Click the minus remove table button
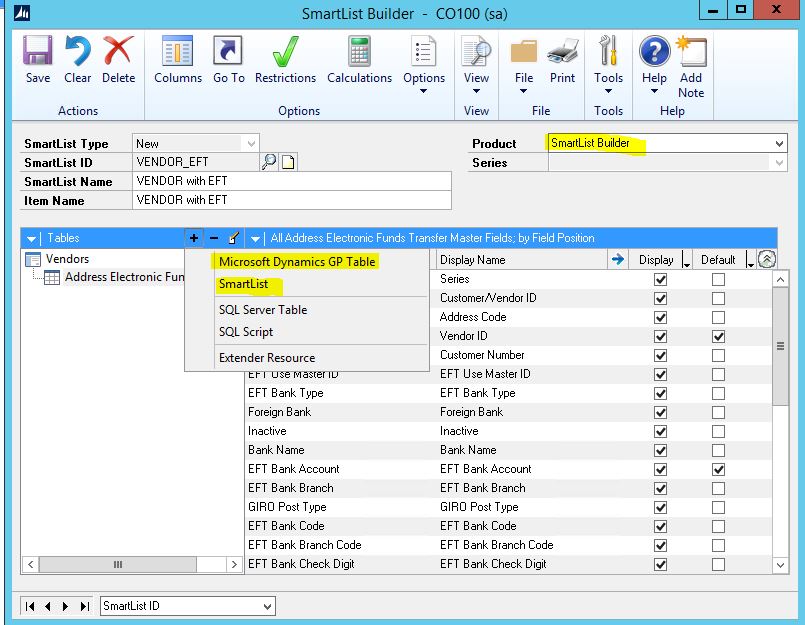This screenshot has height=625, width=805. coord(214,238)
